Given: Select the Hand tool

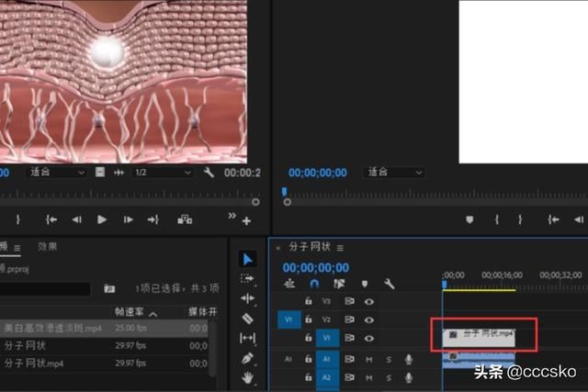Looking at the screenshot, I should click(x=247, y=377).
